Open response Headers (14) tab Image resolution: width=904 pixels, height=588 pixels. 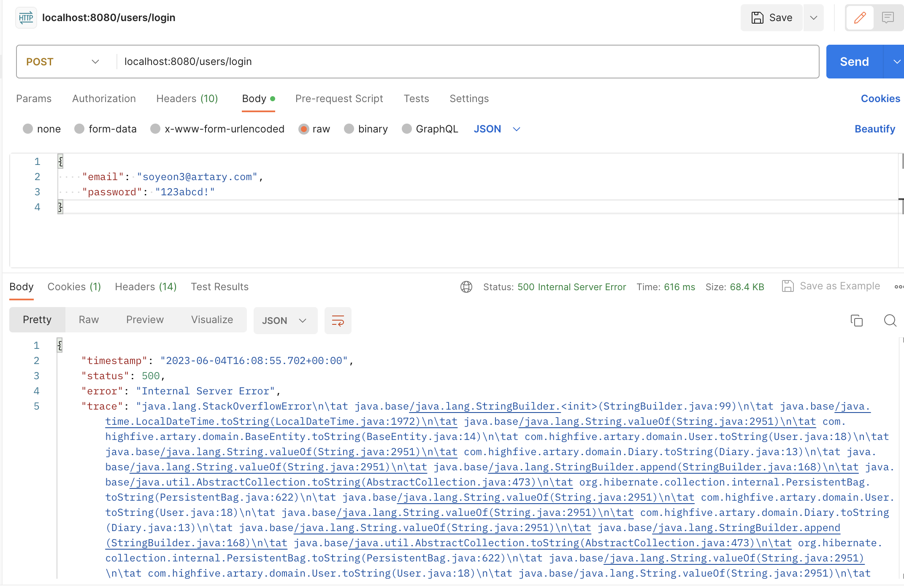[146, 287]
